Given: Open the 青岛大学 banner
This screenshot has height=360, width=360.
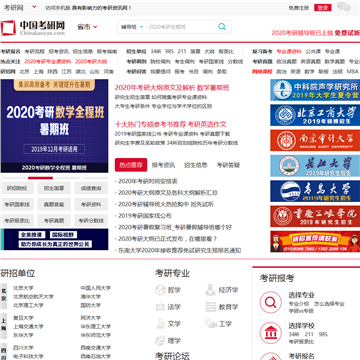Looking at the screenshot, I should 315,191.
